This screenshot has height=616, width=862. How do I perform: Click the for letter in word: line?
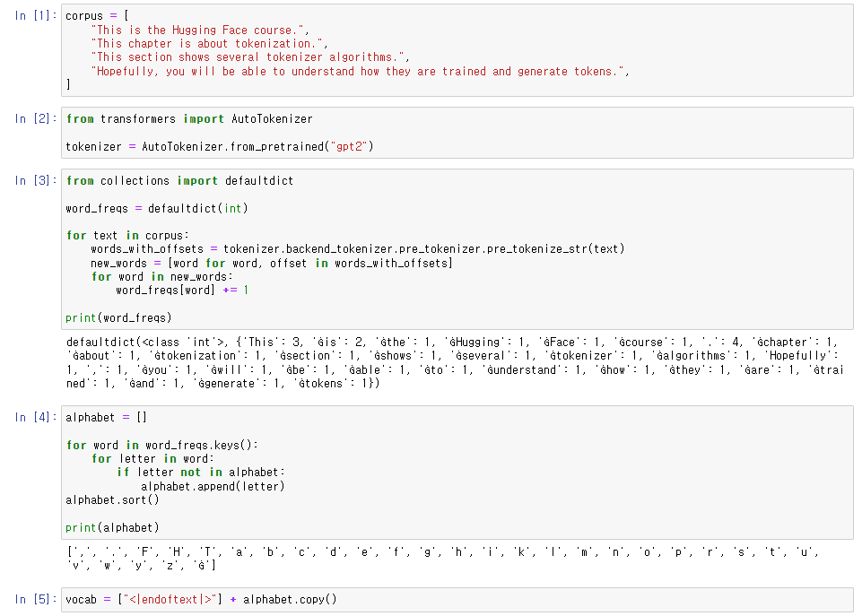[x=152, y=459]
